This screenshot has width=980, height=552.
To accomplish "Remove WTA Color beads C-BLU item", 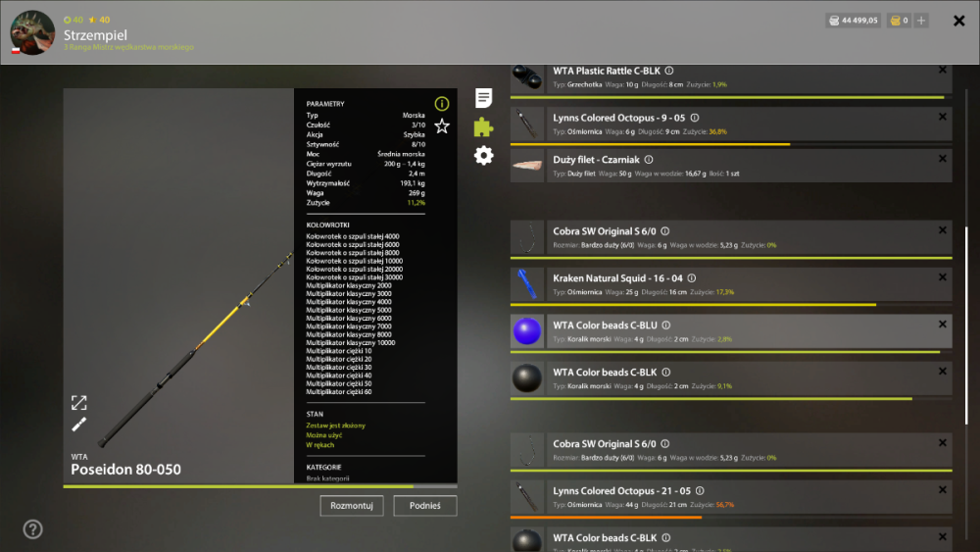I will tap(943, 325).
